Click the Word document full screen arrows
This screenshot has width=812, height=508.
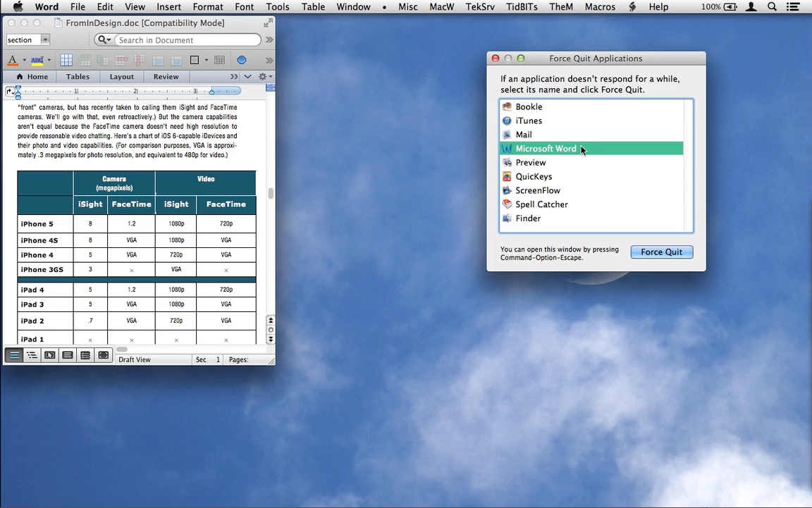coord(267,23)
